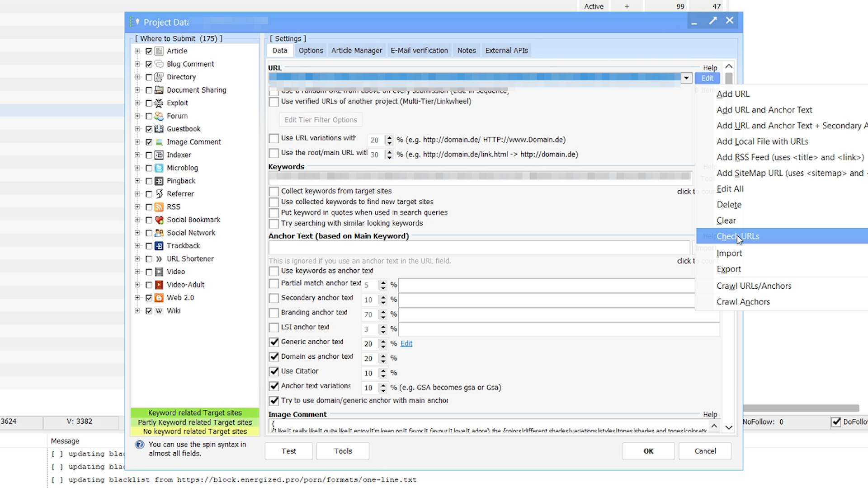This screenshot has width=868, height=488.
Task: Click the OK button
Action: pos(648,451)
